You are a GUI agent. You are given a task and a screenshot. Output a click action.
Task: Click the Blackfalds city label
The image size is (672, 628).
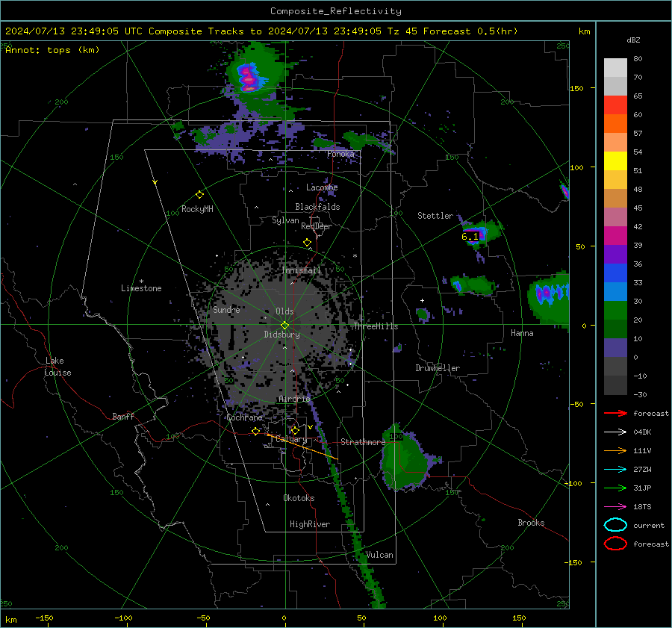[317, 207]
